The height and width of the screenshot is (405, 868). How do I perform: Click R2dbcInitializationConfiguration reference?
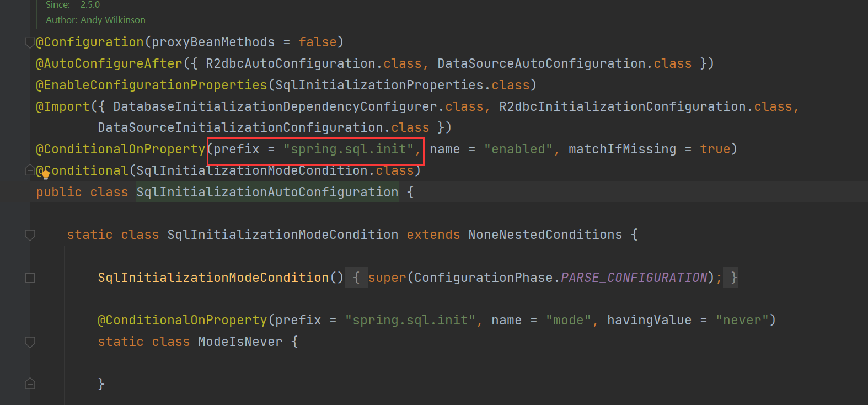pyautogui.click(x=623, y=106)
